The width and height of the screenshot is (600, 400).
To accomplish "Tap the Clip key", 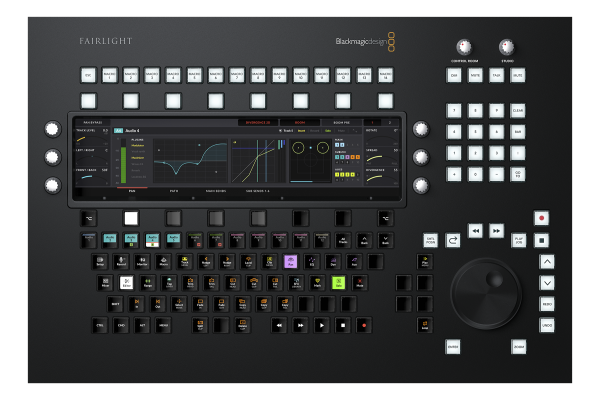I will [269, 261].
